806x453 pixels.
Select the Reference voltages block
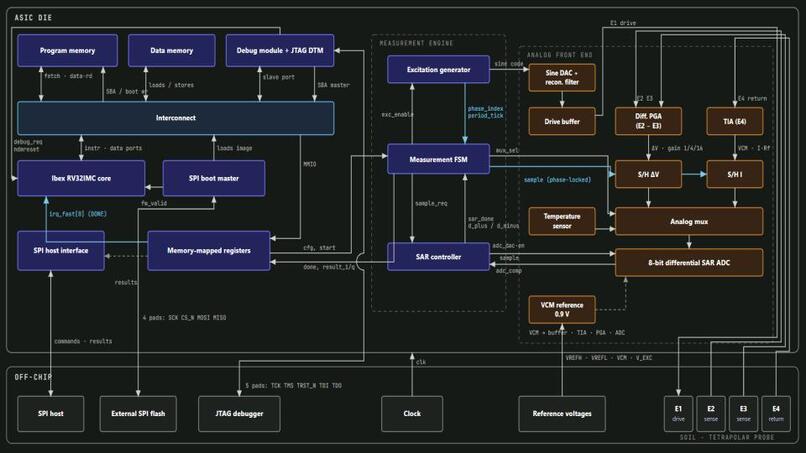click(562, 413)
